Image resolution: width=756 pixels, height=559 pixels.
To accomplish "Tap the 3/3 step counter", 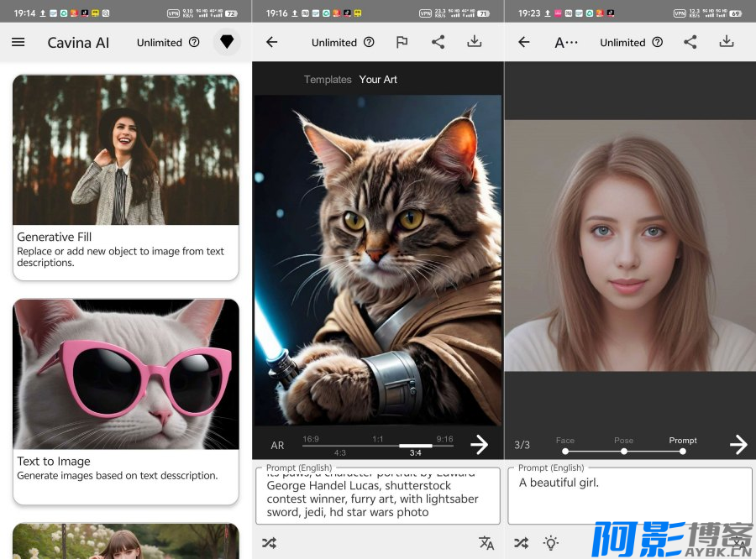I will (522, 445).
